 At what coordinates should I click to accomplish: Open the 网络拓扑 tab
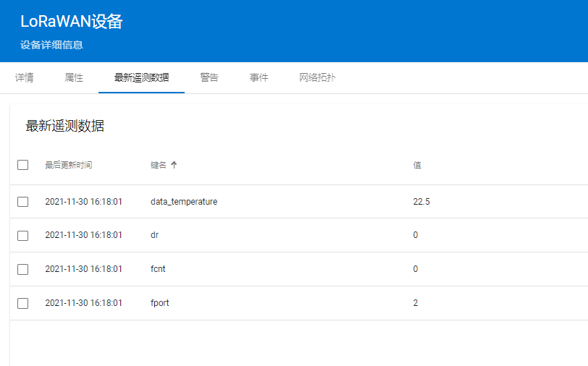pyautogui.click(x=317, y=77)
